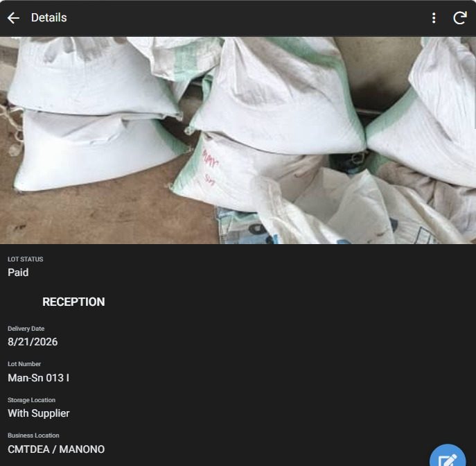This screenshot has width=476, height=466.
Task: Click the Business Location label
Action: pos(33,435)
